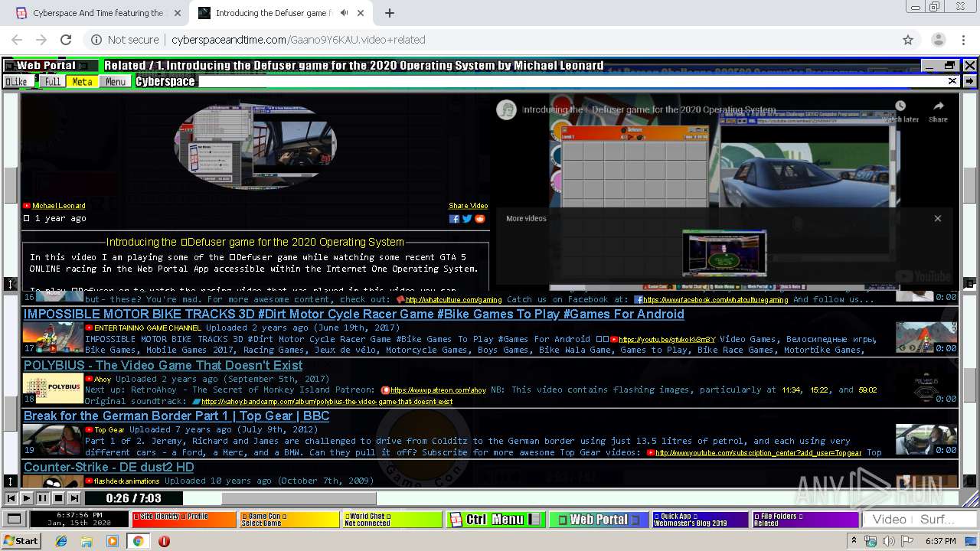Open the Top Gear channel link
Image resolution: width=980 pixels, height=551 pixels.
click(109, 430)
